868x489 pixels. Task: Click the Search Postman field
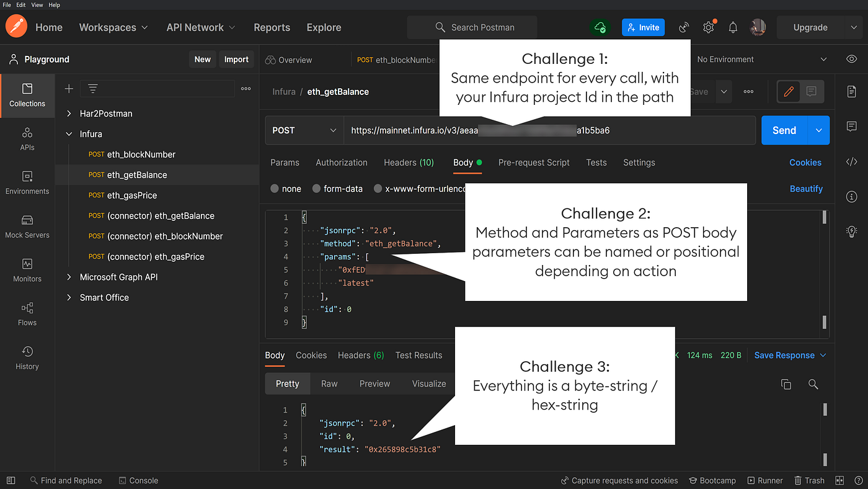472,27
